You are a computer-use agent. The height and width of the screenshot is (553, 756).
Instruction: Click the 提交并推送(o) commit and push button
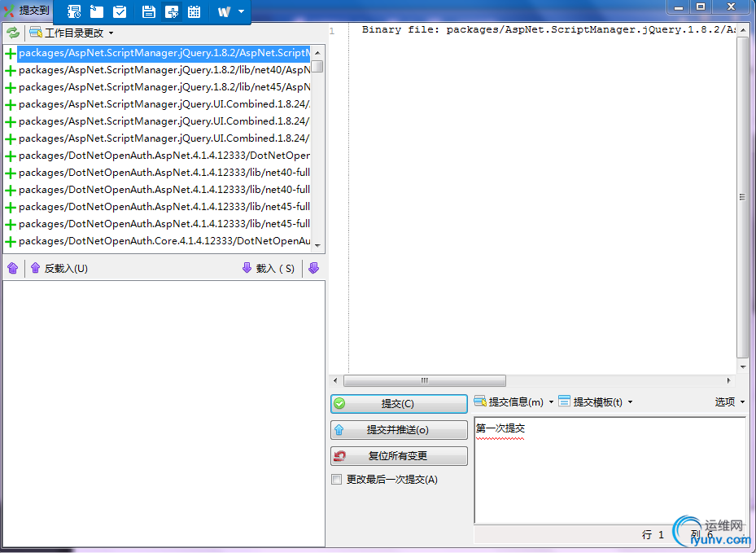[399, 429]
